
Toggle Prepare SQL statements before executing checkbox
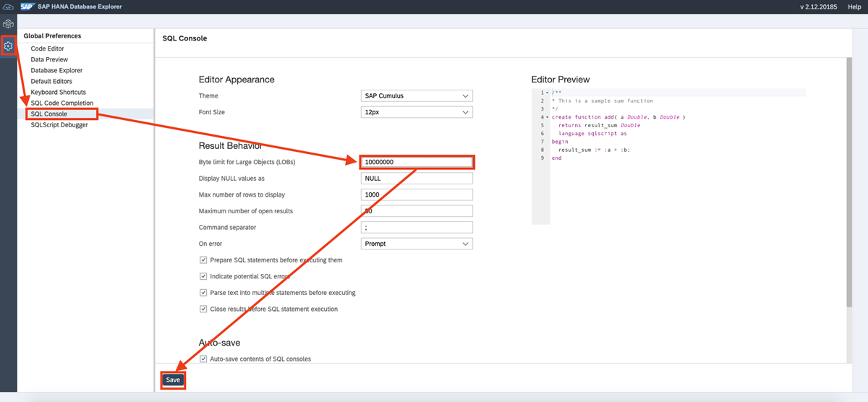coord(203,260)
